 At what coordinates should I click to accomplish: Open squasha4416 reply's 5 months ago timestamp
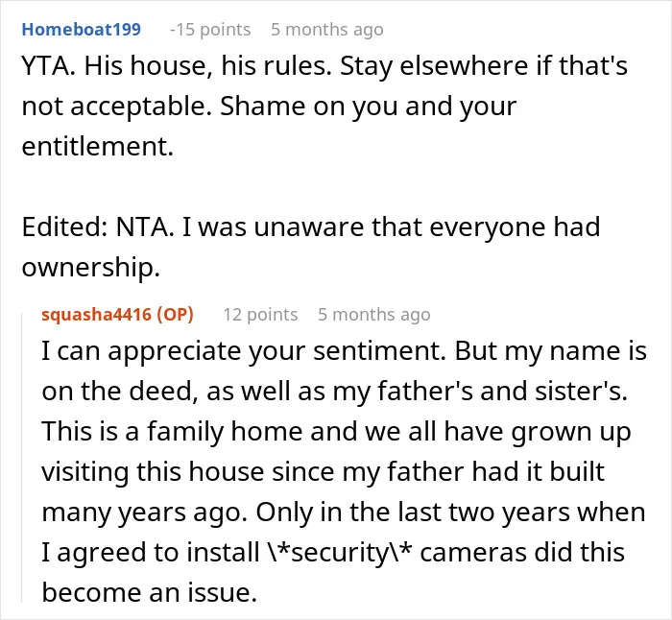[373, 315]
